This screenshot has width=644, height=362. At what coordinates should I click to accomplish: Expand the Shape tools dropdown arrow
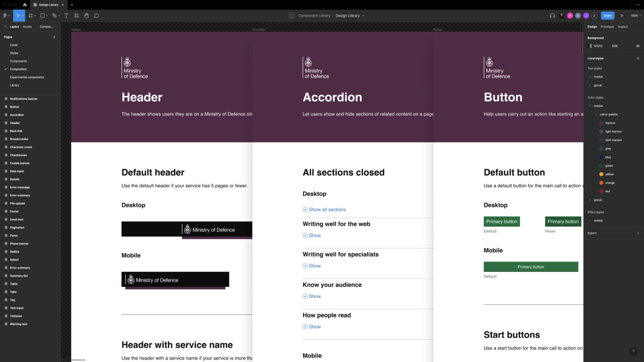tap(47, 16)
